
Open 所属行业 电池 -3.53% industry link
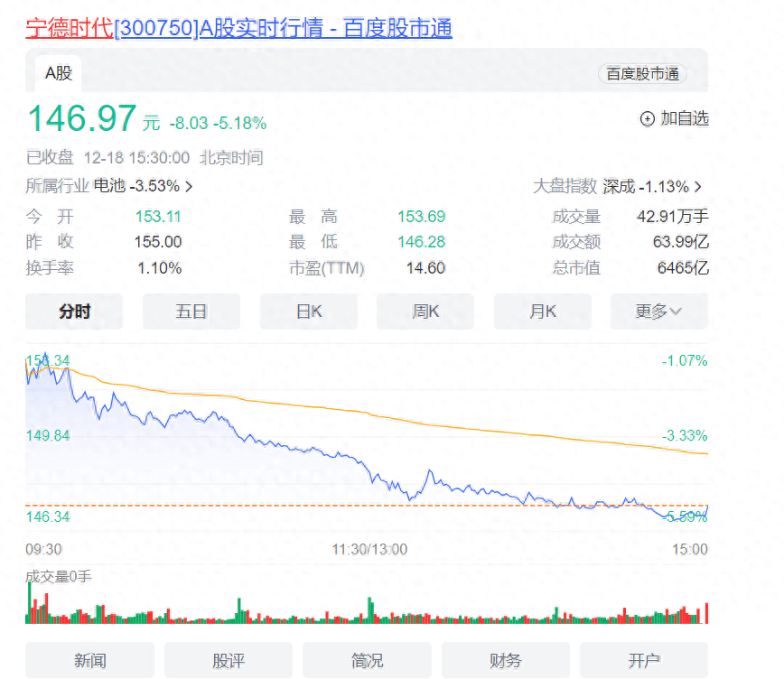109,186
